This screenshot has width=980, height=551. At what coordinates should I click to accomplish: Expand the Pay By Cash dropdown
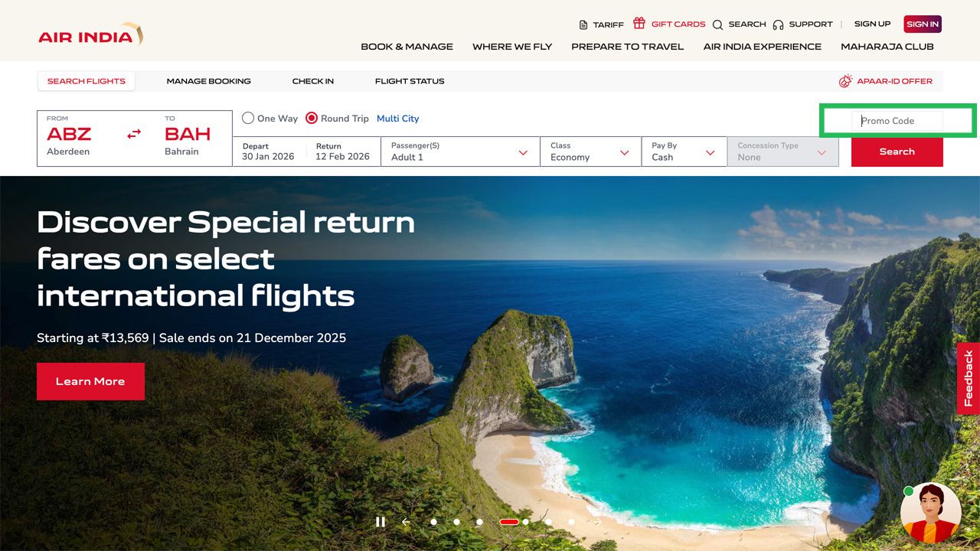[x=684, y=152]
